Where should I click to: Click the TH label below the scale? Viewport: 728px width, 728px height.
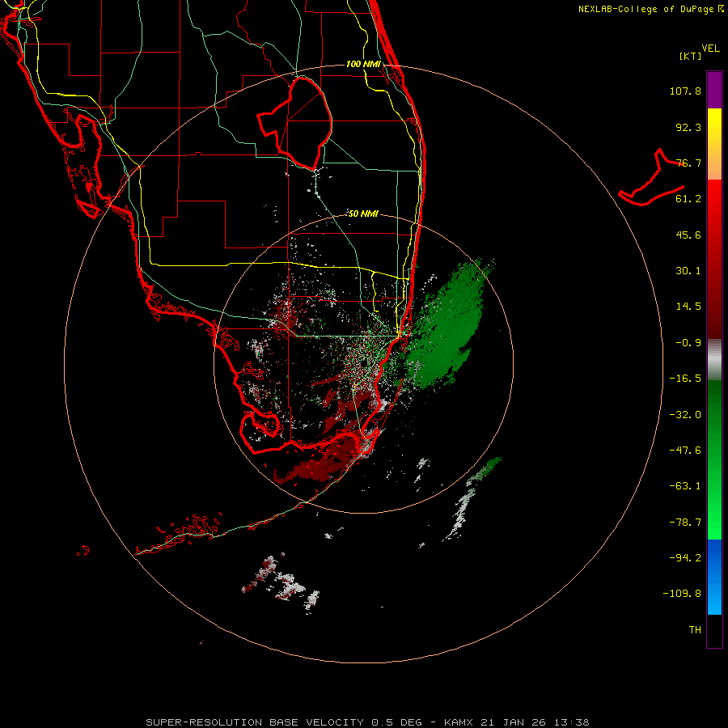coord(695,630)
